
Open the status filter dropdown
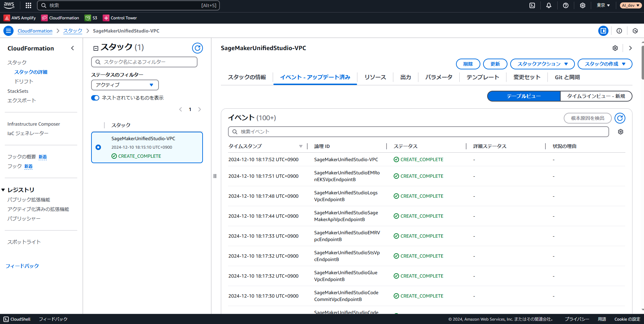pos(125,85)
